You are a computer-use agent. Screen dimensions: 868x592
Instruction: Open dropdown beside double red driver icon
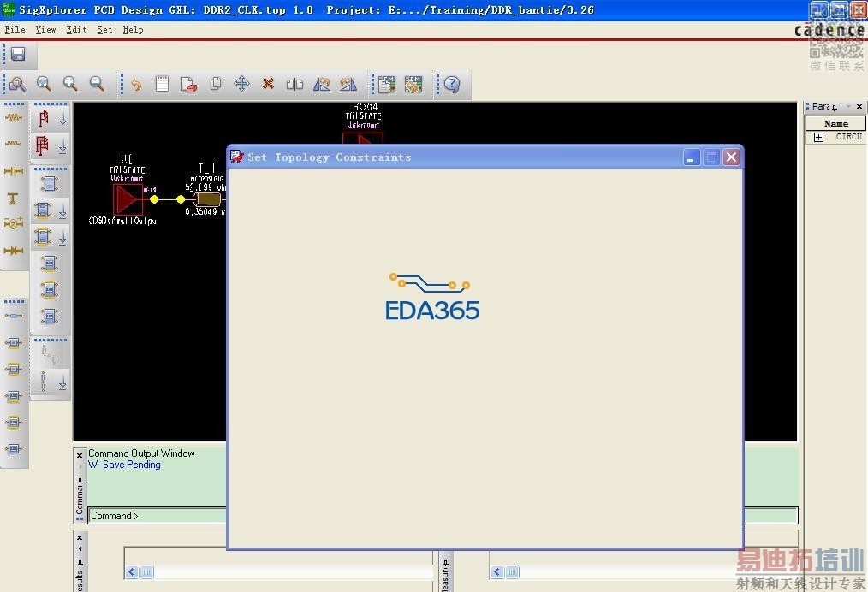(x=62, y=146)
